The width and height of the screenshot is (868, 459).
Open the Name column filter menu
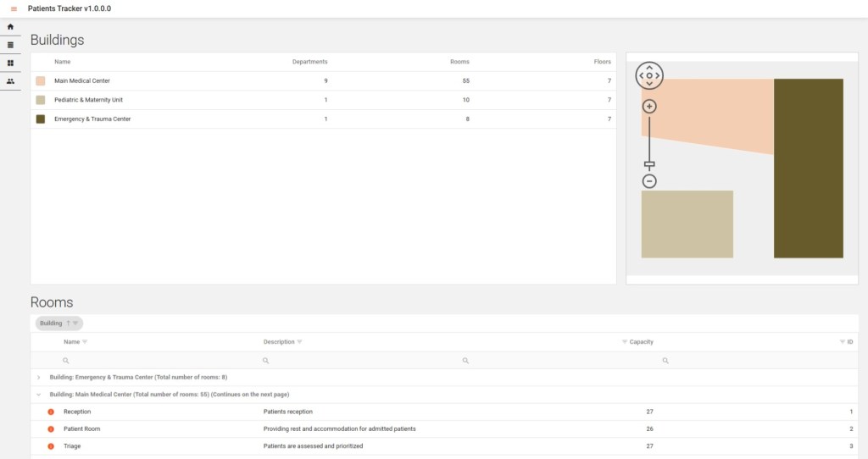85,342
